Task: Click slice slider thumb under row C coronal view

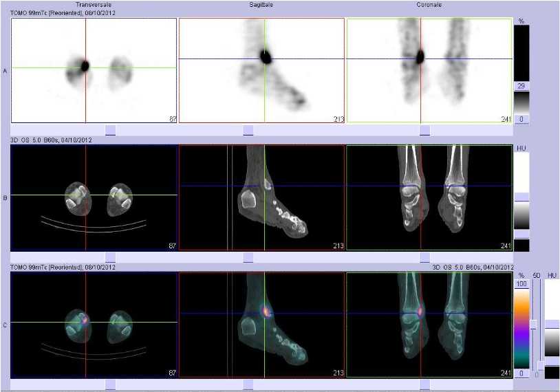Action: [424, 385]
